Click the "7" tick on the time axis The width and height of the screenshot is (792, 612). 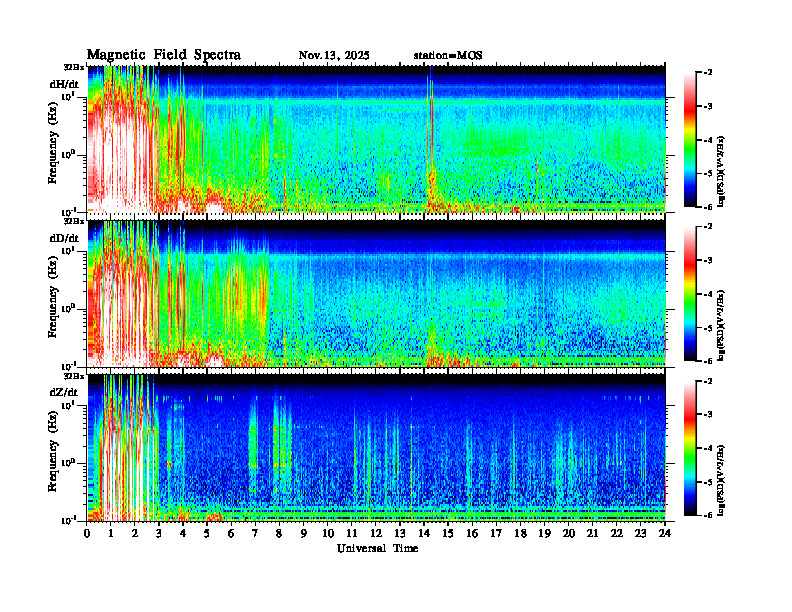(255, 534)
